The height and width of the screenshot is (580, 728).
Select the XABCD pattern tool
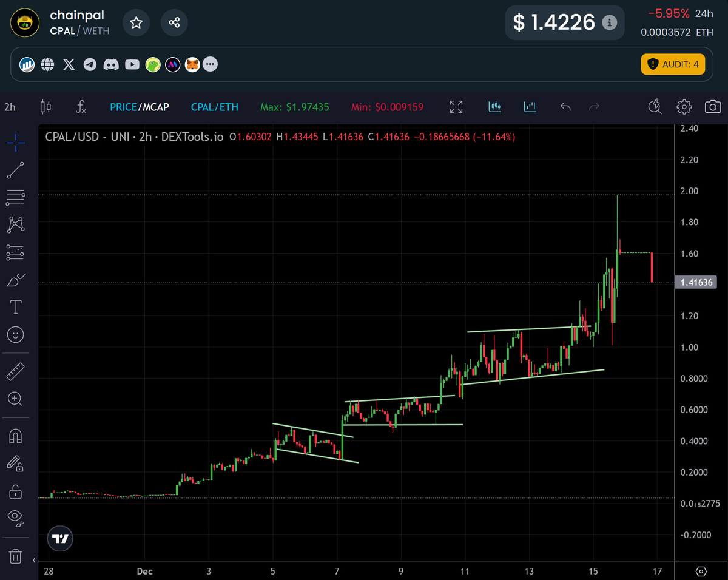click(x=16, y=224)
